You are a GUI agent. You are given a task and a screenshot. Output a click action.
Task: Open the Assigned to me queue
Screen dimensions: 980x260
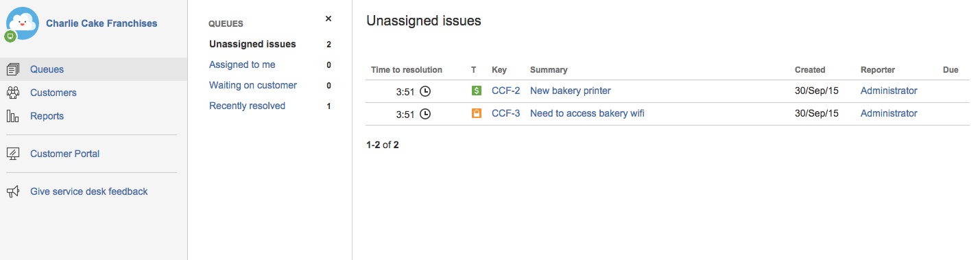tap(242, 64)
